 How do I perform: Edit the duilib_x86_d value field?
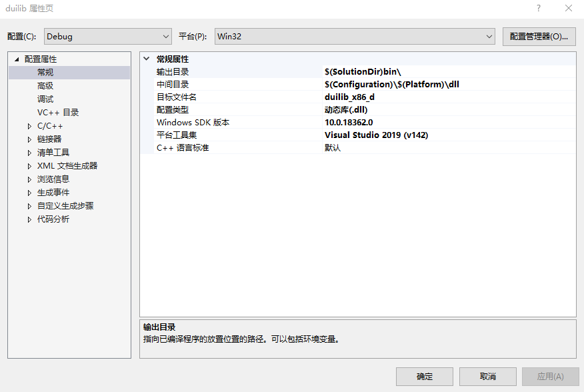pos(449,97)
